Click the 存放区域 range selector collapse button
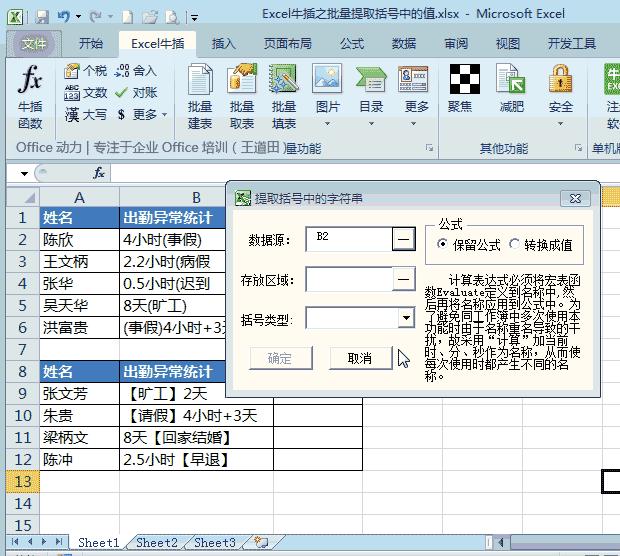 (403, 279)
